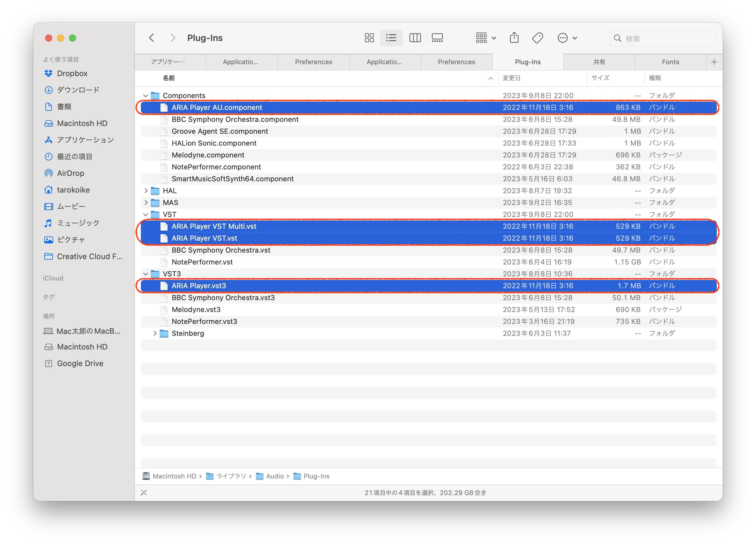Open AirDrop in the sidebar
Viewport: 756px width, 545px height.
click(64, 173)
